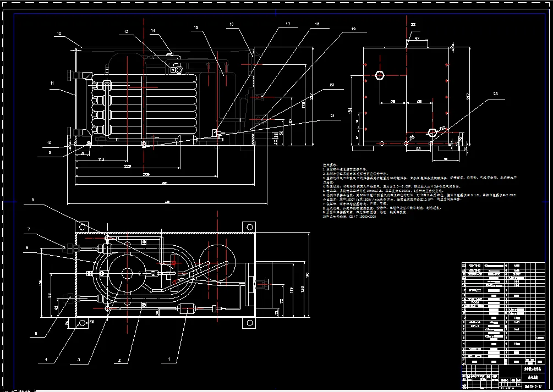Select the technical requirements notes heading
This screenshot has height=392, width=553.
click(x=331, y=165)
